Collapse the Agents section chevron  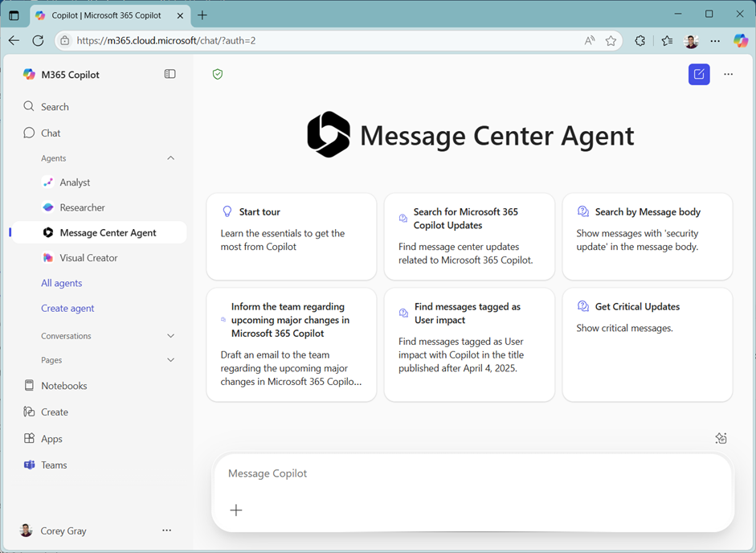click(170, 158)
